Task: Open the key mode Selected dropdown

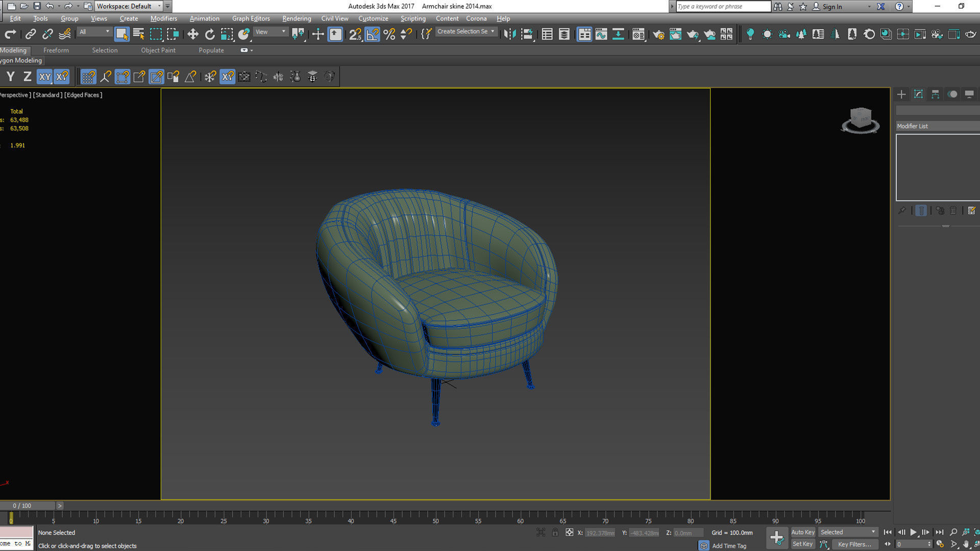Action: 848,532
